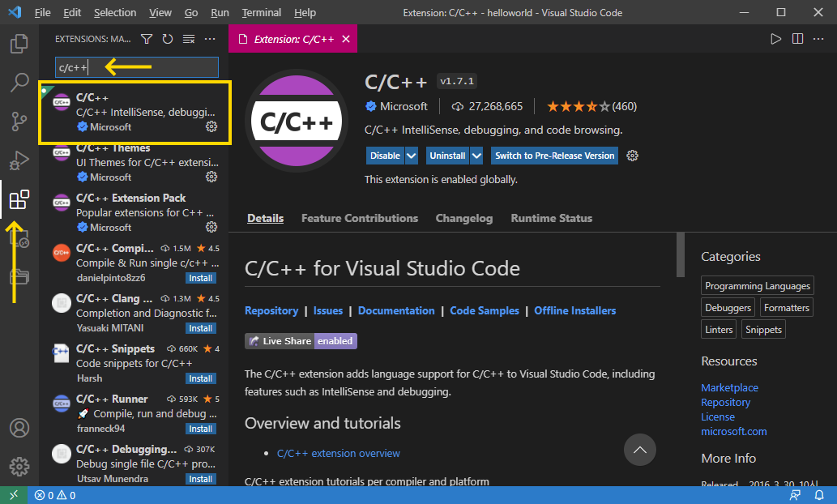Click the Run play icon in editor toolbar
Image resolution: width=837 pixels, height=504 pixels.
775,39
